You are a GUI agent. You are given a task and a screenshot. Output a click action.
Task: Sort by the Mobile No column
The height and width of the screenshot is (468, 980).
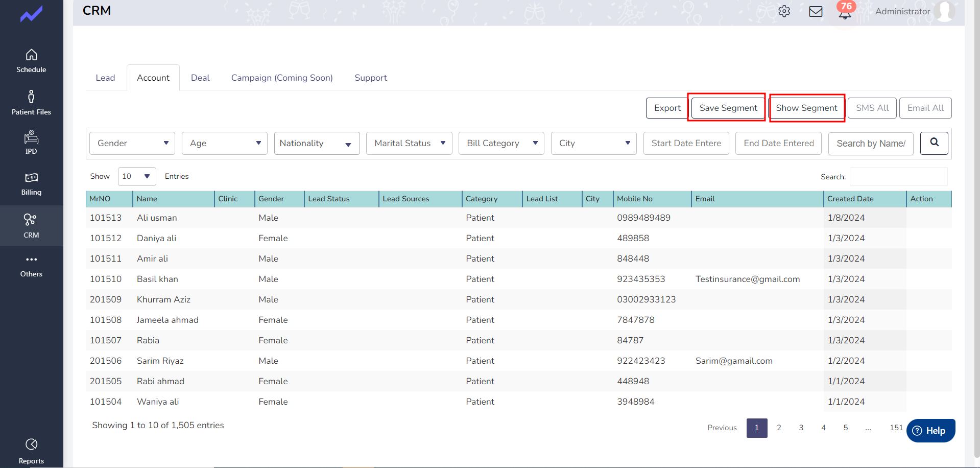(x=652, y=199)
